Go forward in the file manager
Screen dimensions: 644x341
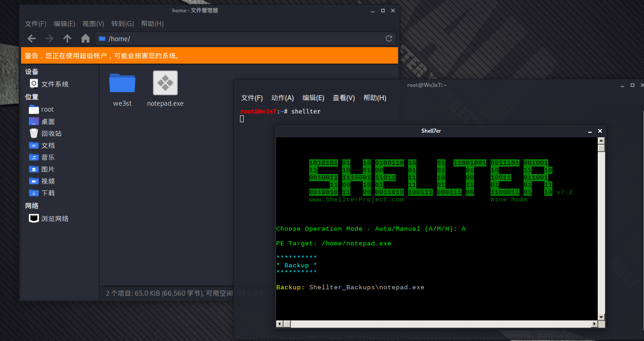(49, 38)
